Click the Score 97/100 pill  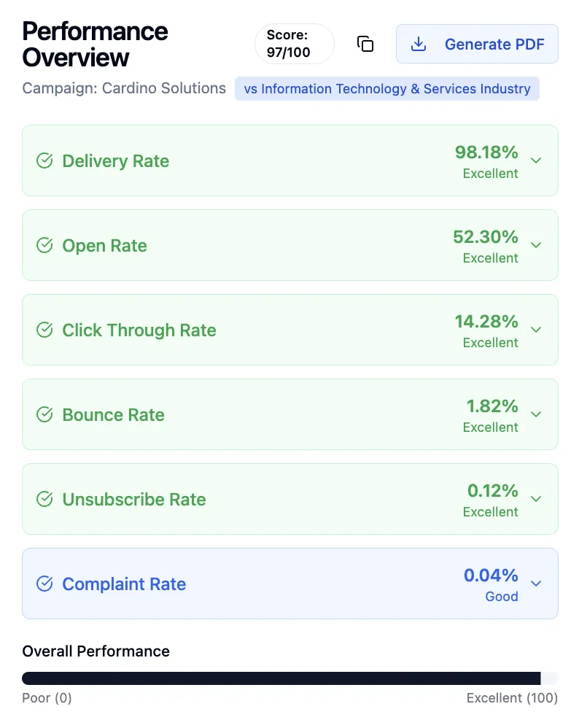click(x=295, y=44)
